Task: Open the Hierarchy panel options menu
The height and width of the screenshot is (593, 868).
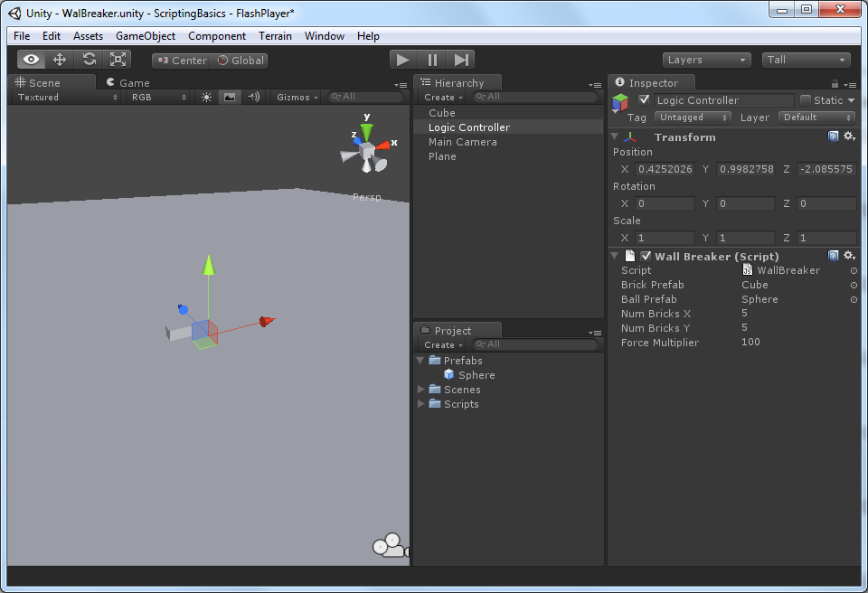Action: coord(595,85)
